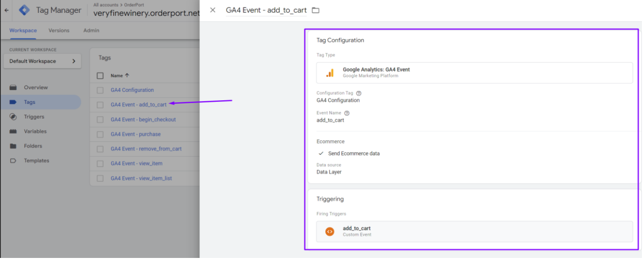Open help for Event Name
This screenshot has width=644, height=260.
tap(347, 113)
